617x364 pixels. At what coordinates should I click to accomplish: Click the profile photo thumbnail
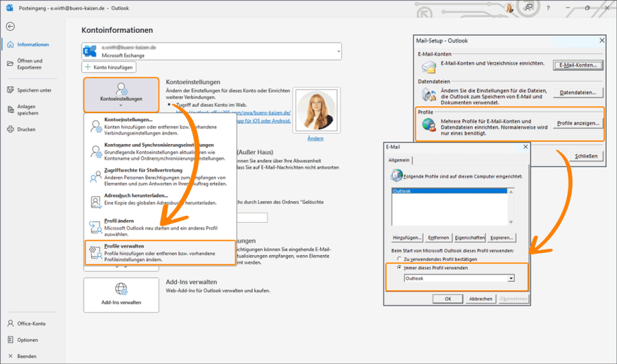316,110
